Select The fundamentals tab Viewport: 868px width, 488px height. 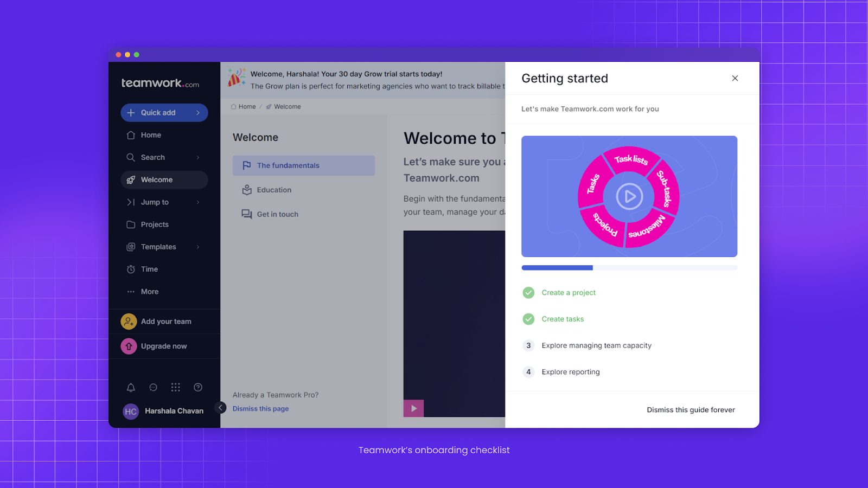tap(304, 165)
